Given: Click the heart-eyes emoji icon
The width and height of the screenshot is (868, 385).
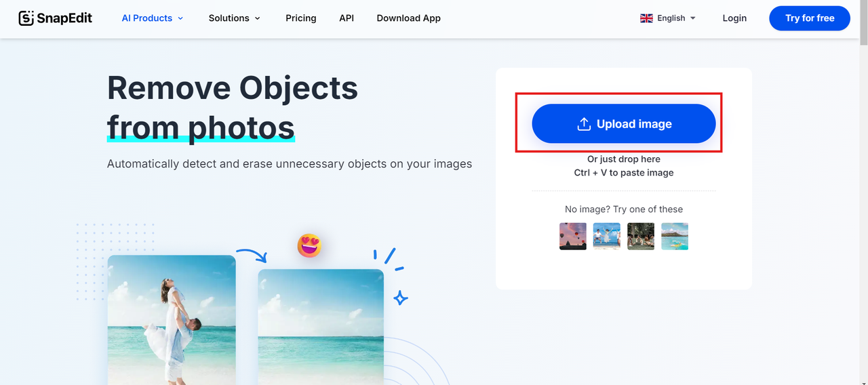Looking at the screenshot, I should pyautogui.click(x=309, y=245).
